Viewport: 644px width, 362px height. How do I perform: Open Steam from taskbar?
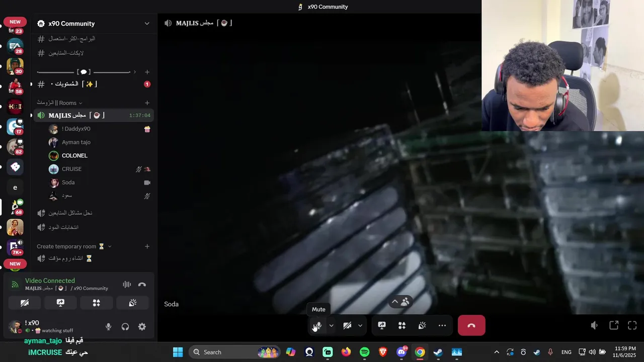(438, 352)
